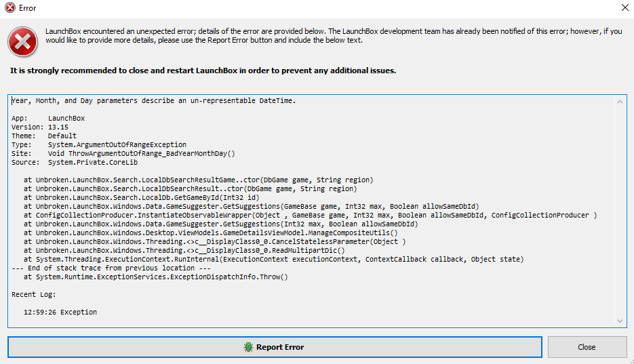The height and width of the screenshot is (364, 634).
Task: Click the Report Error button
Action: click(275, 347)
